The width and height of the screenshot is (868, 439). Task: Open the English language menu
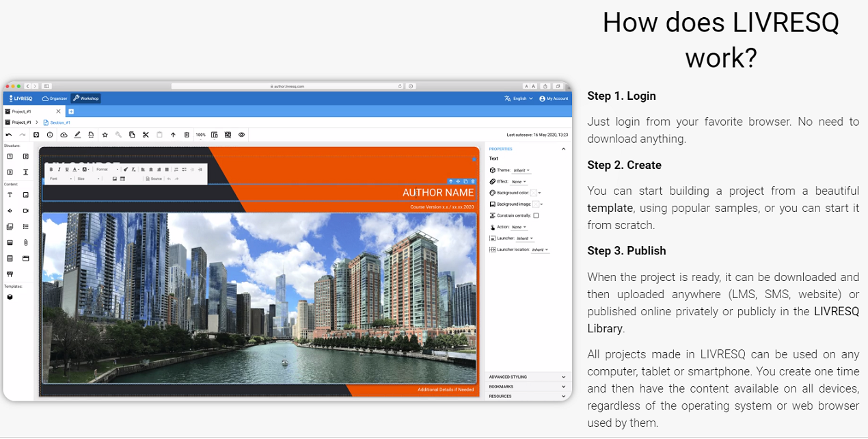tap(519, 98)
